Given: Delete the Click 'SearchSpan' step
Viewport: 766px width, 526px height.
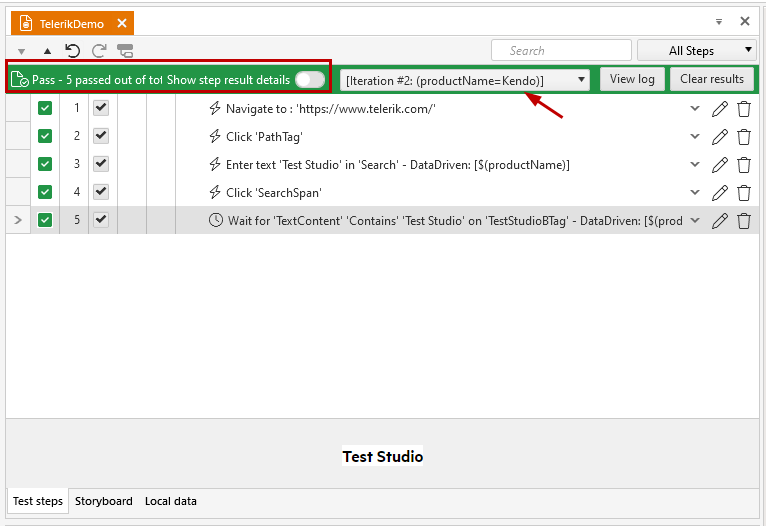Looking at the screenshot, I should tap(744, 193).
